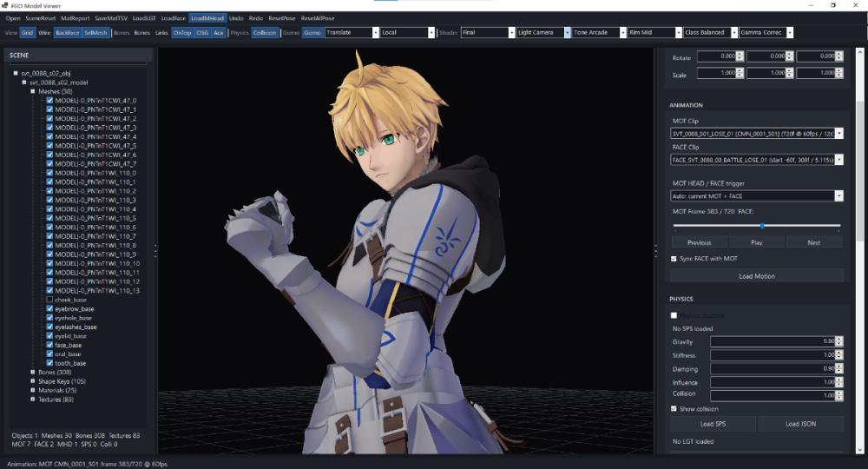Click the MOT Frame slider handle

tap(762, 226)
